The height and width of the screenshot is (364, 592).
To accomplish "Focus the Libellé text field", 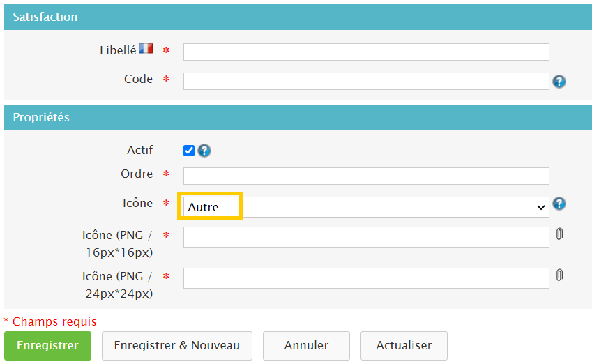I will pos(365,52).
